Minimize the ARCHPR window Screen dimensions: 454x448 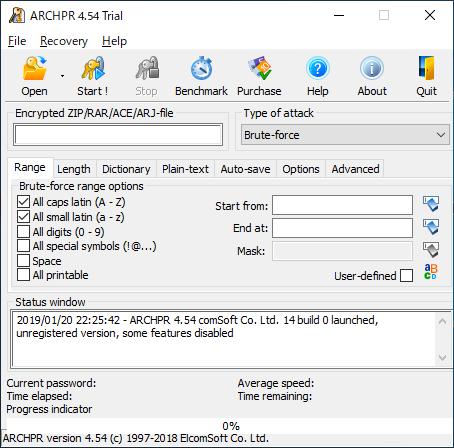(339, 15)
